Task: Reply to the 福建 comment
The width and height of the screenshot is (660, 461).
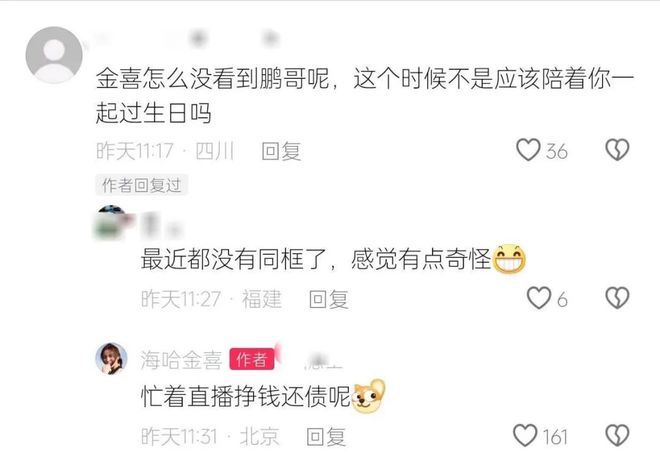Action: [328, 299]
